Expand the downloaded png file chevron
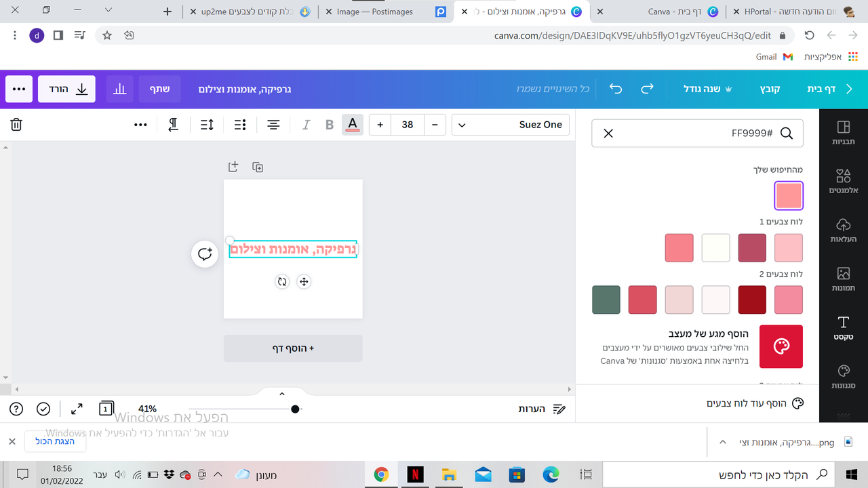Viewport: 868px width, 488px height. (723, 443)
